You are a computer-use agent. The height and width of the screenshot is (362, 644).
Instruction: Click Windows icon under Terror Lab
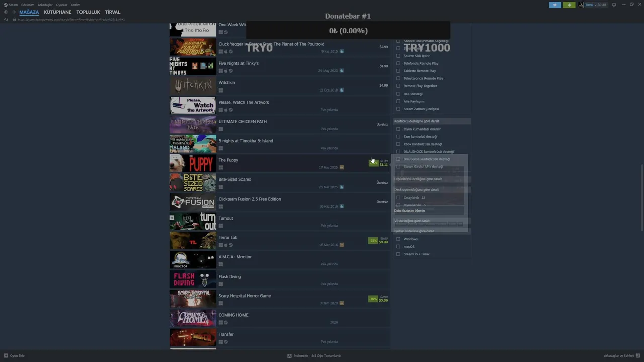[221, 245]
